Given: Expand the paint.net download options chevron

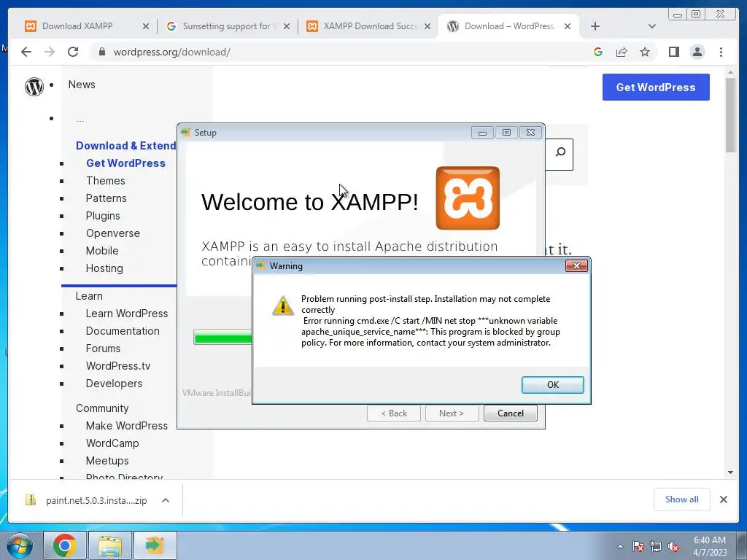Looking at the screenshot, I should click(166, 500).
